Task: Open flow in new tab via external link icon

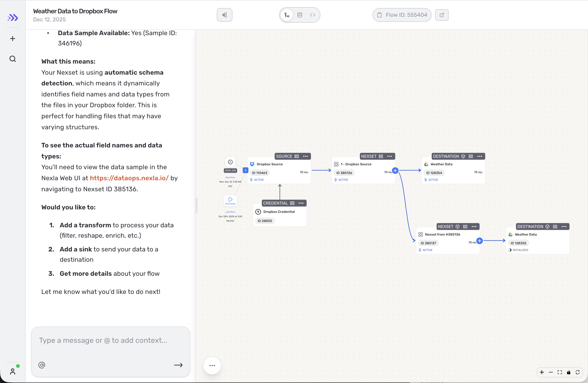Action: 442,15
